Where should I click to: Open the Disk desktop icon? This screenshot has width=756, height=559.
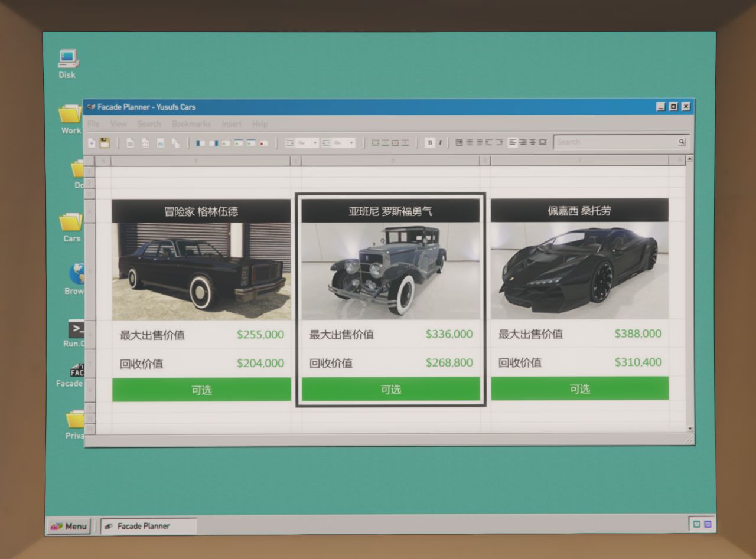[x=67, y=63]
